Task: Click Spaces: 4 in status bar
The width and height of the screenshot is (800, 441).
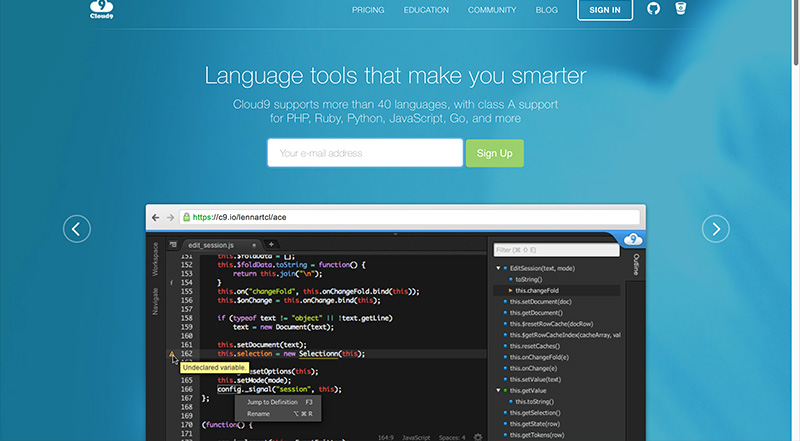Action: [x=452, y=437]
